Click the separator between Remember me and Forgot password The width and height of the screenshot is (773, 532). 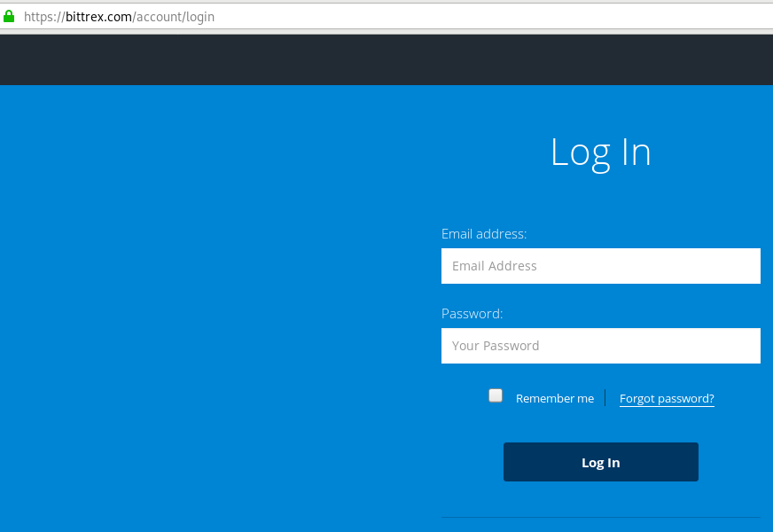pyautogui.click(x=605, y=397)
